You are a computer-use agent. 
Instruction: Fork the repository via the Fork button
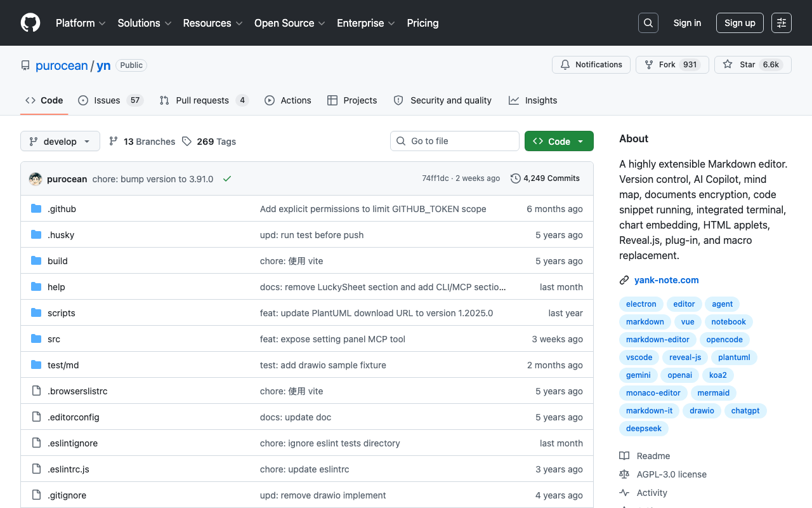pyautogui.click(x=672, y=65)
